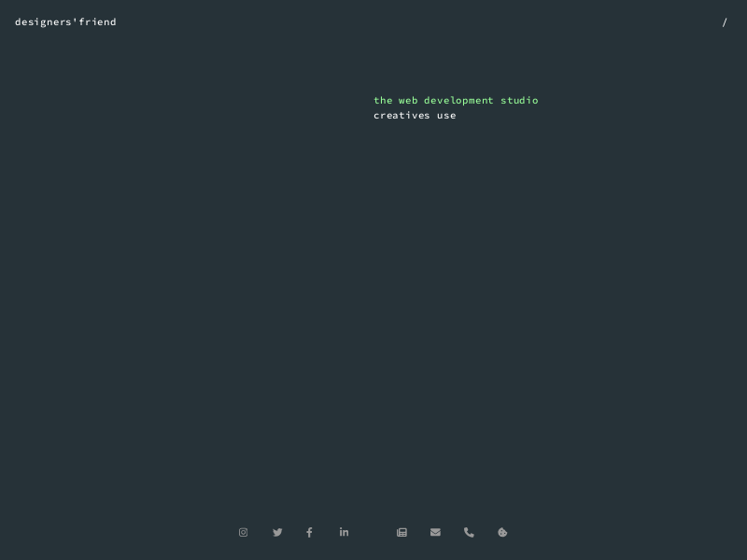
Task: Open the slash menu at top right
Action: pyautogui.click(x=724, y=22)
